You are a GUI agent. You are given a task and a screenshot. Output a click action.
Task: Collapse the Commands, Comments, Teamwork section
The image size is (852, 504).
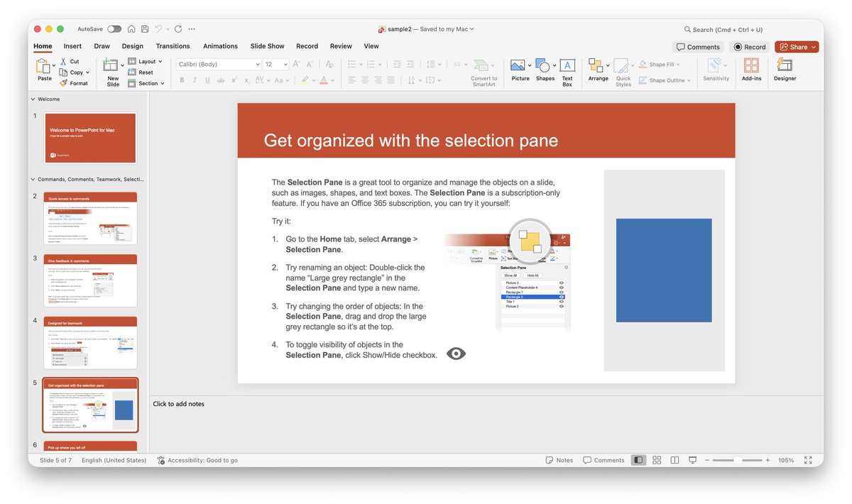pos(33,180)
